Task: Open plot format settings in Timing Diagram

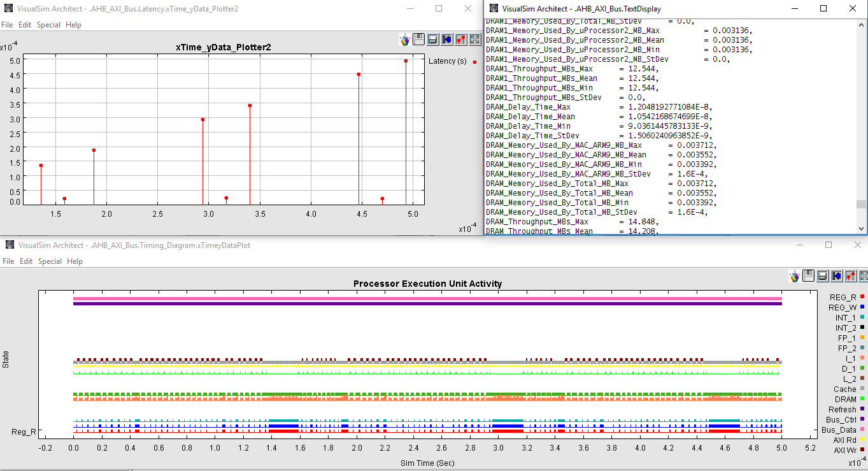Action: coord(851,276)
